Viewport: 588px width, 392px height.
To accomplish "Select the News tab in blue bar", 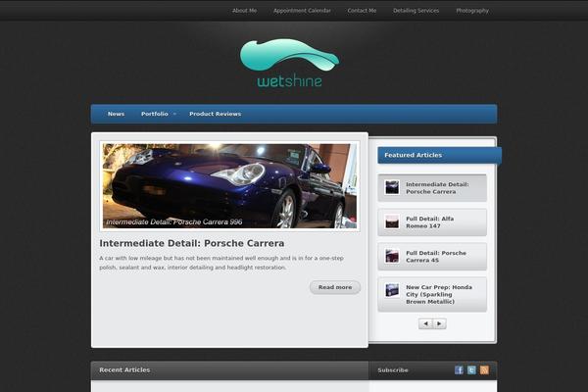I will point(116,114).
